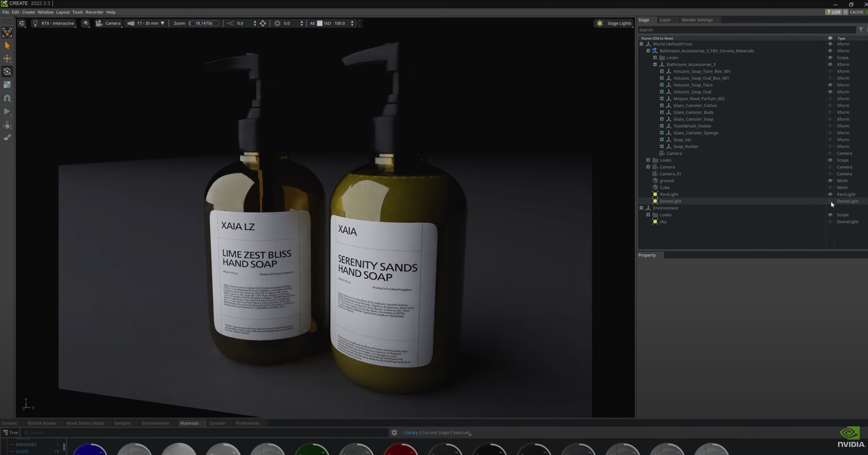Choose the Scale tool

tap(7, 85)
